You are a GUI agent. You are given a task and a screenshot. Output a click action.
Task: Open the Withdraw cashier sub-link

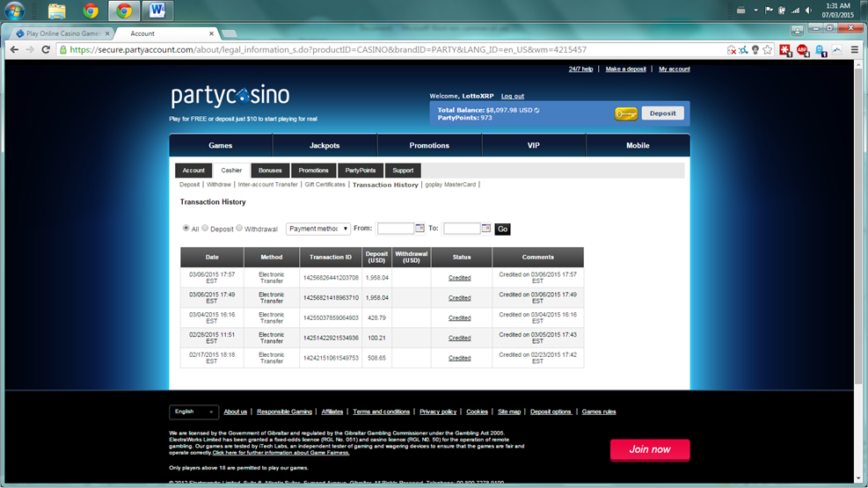tap(219, 185)
